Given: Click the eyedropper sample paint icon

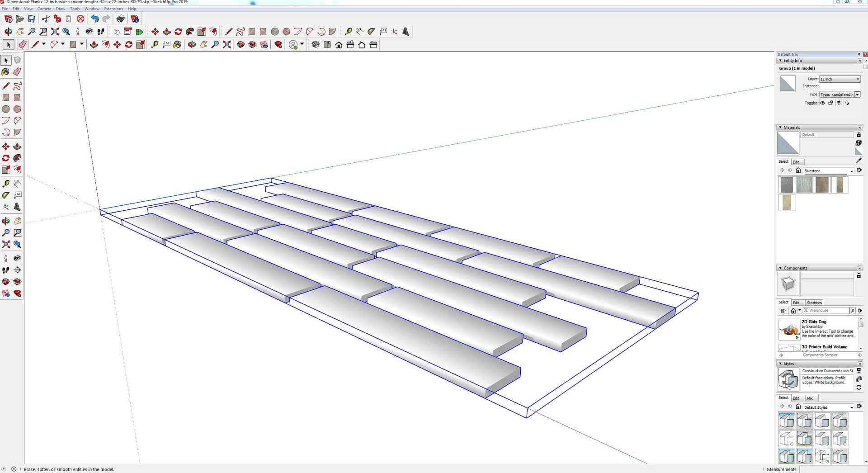Looking at the screenshot, I should click(859, 161).
